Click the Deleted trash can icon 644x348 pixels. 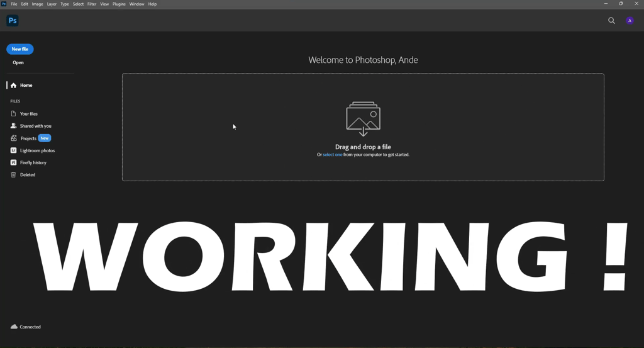coord(14,174)
